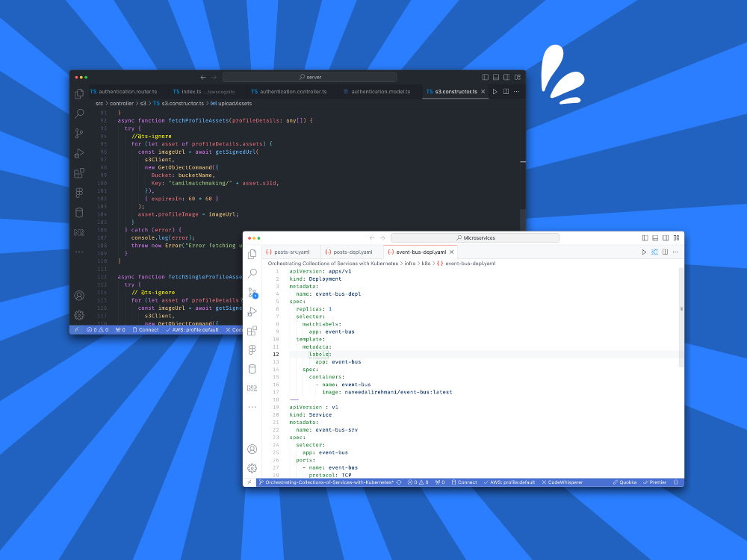Toggle primary side bar in the Microservices window

(645, 237)
